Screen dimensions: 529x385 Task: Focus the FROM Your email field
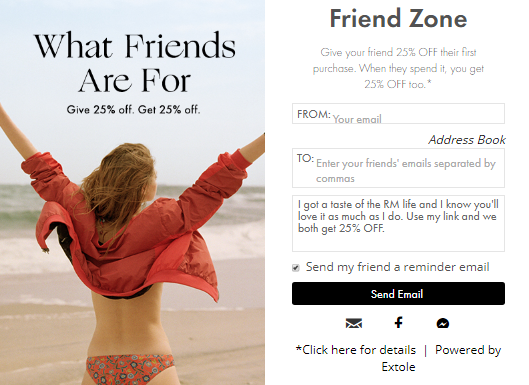pyautogui.click(x=398, y=114)
